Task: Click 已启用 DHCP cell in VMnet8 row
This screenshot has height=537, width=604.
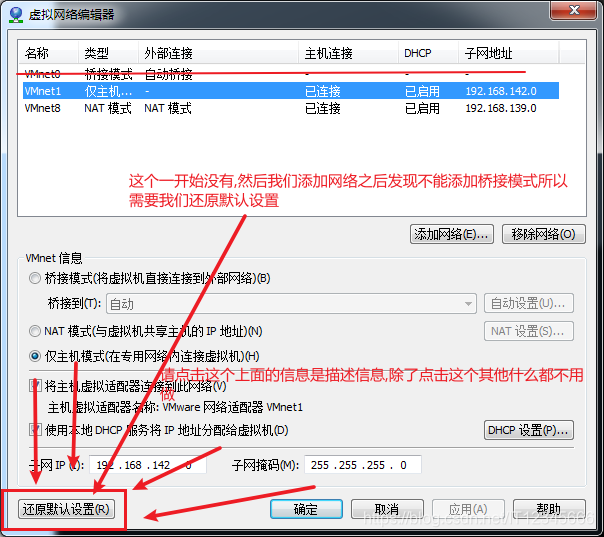Action: coord(422,108)
